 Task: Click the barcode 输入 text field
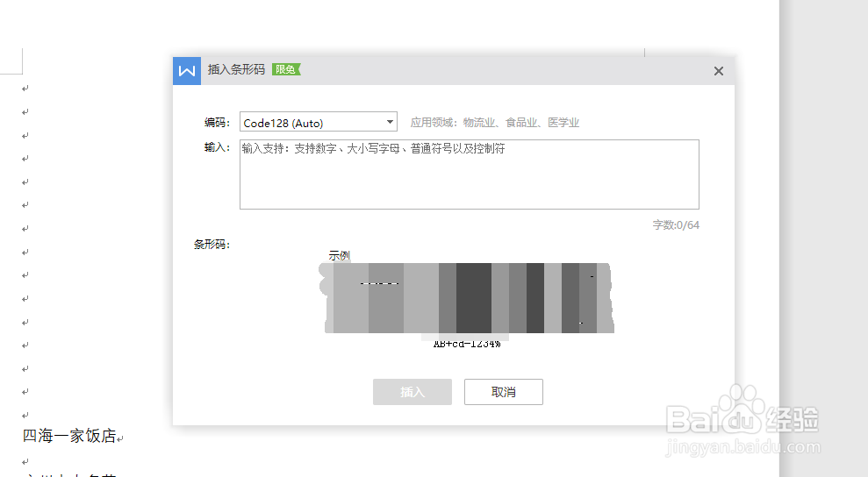tap(470, 174)
